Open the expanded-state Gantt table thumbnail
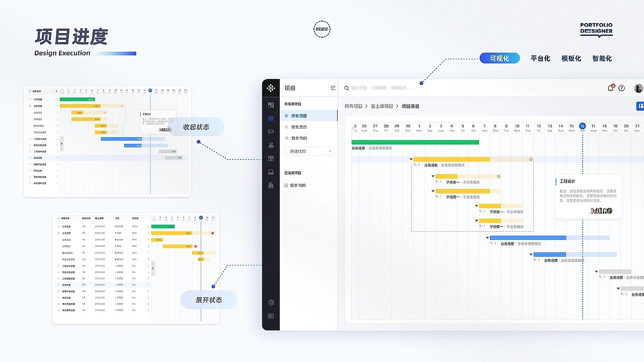The height and width of the screenshot is (362, 644). [136, 268]
